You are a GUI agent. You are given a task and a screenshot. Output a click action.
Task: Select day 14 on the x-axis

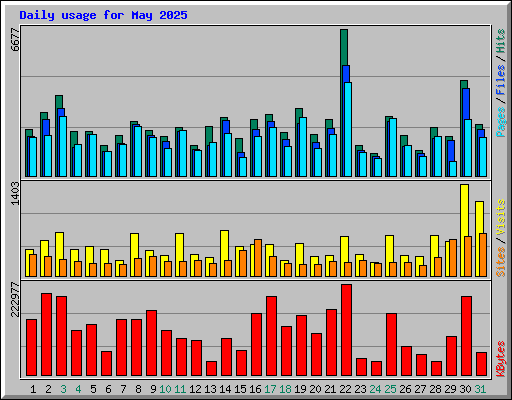coord(225,389)
